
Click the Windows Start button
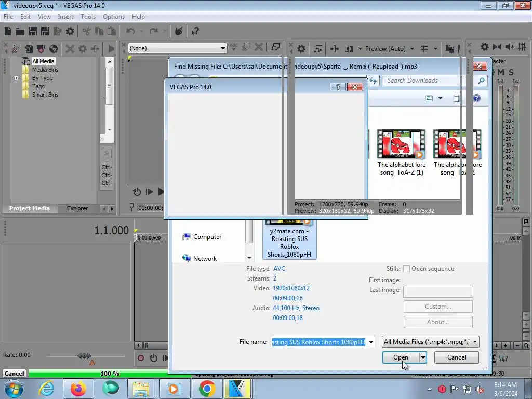[14, 389]
